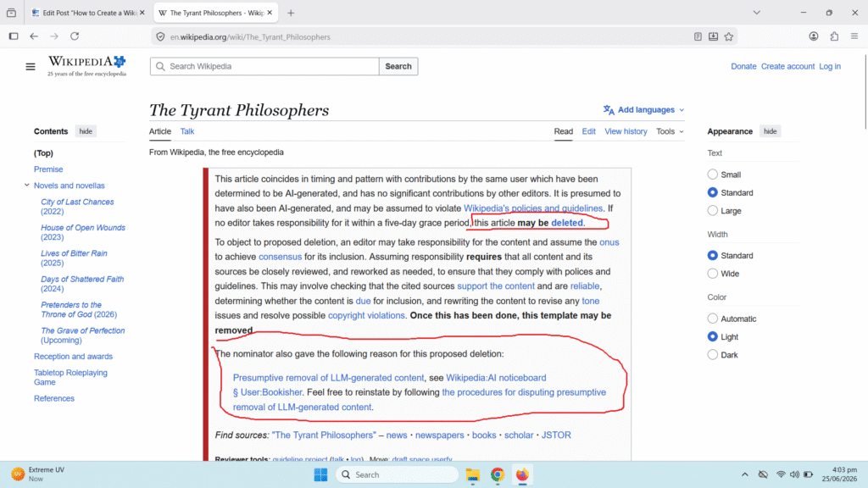868x488 pixels.
Task: Select Automatic color mode
Action: 712,319
